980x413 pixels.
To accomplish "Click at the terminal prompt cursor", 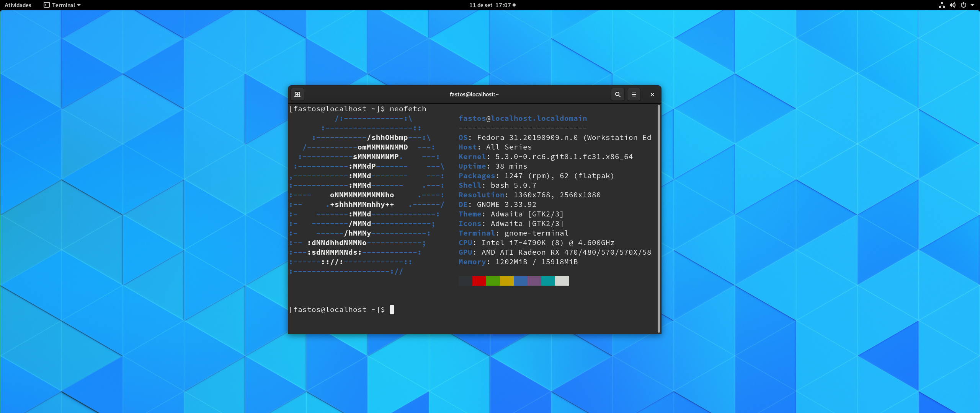I will [x=392, y=310].
